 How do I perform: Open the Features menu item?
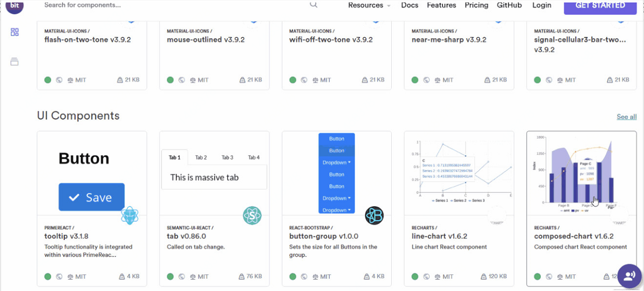441,5
